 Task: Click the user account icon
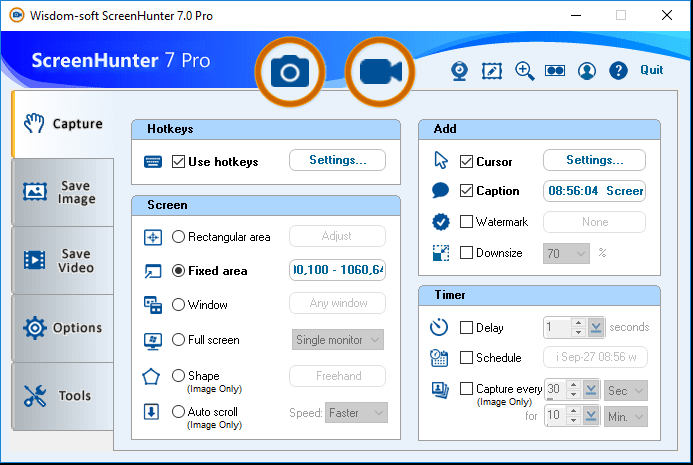[x=587, y=71]
